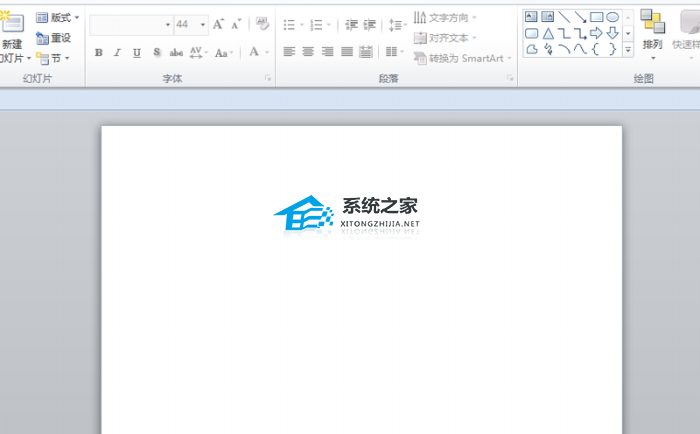This screenshot has width=700, height=434.
Task: Click the Bullets list icon
Action: pos(289,25)
